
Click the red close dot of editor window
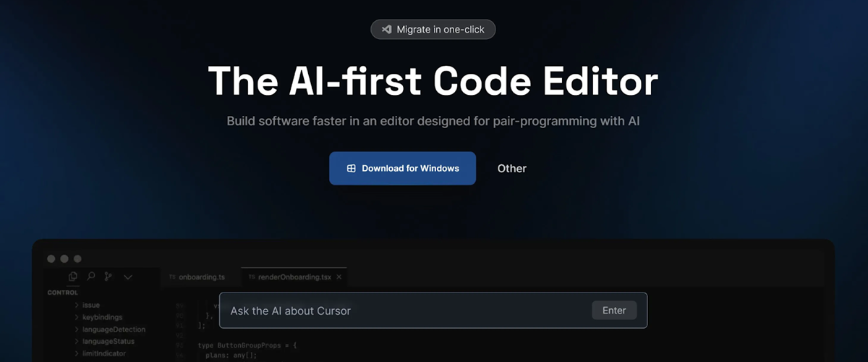pyautogui.click(x=51, y=258)
